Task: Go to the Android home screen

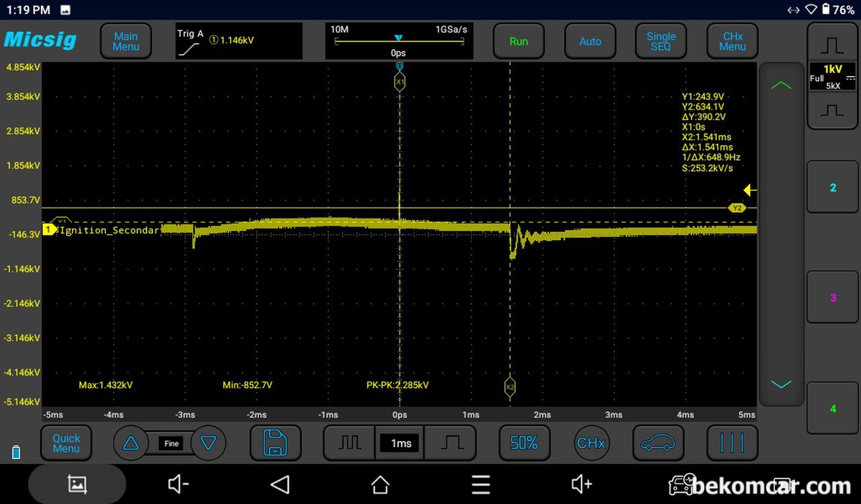Action: pos(380,484)
